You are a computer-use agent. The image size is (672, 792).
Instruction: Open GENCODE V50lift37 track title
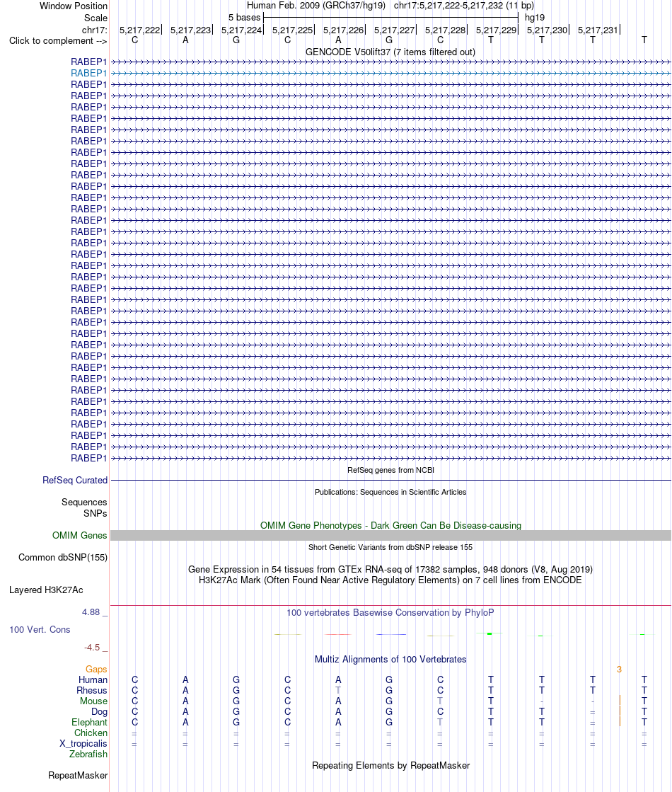(390, 52)
